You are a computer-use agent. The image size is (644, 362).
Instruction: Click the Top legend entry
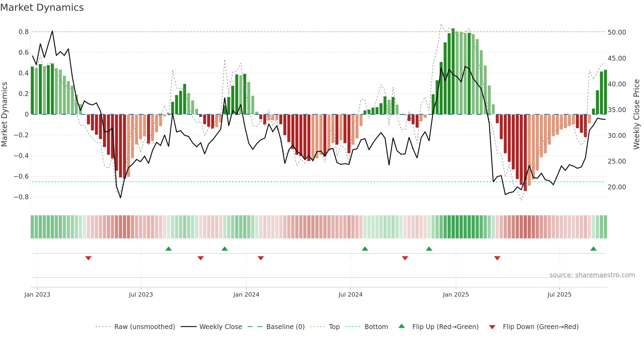325,327
